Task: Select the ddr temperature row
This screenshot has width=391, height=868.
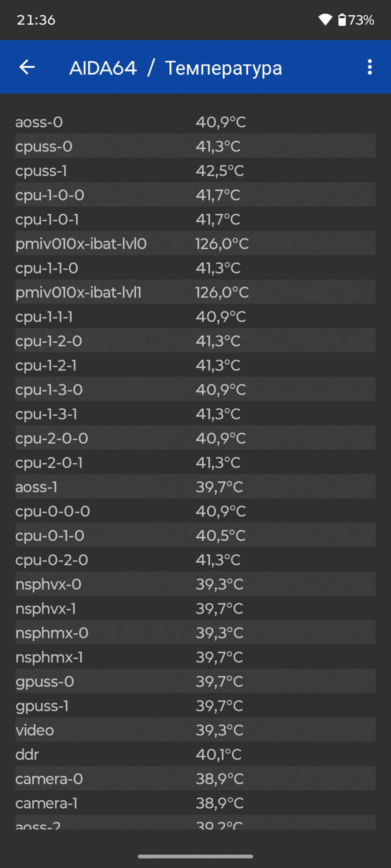Action: (195, 754)
